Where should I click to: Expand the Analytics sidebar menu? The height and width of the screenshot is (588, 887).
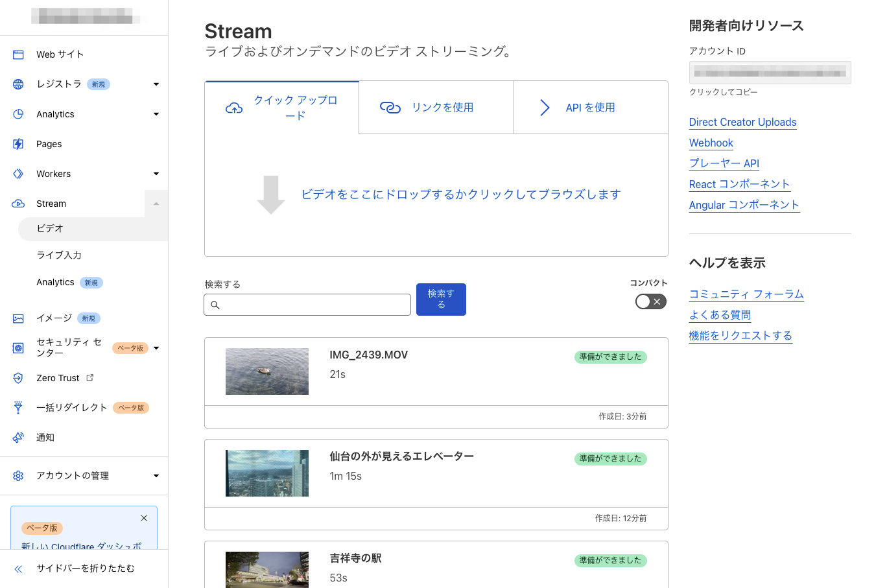(156, 113)
